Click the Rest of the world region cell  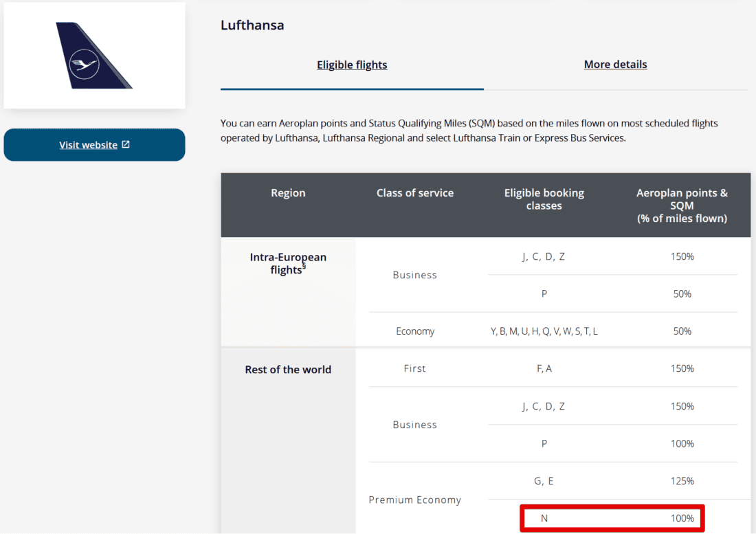click(x=288, y=370)
